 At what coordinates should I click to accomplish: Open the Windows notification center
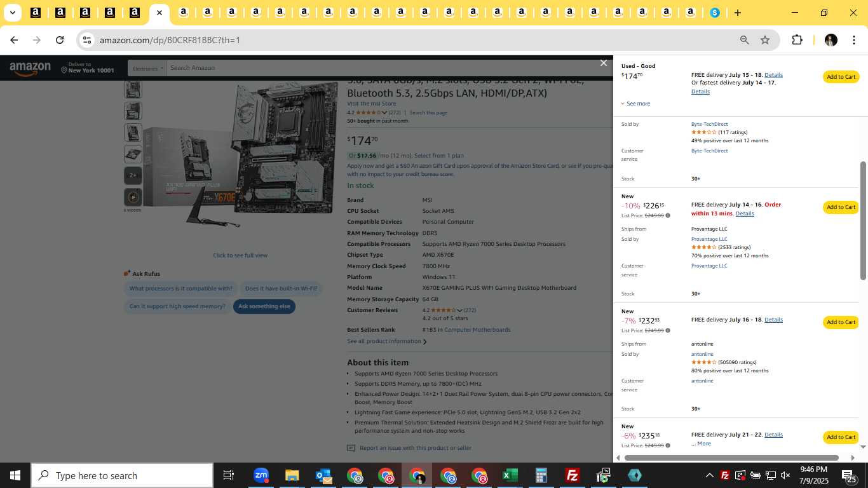850,475
